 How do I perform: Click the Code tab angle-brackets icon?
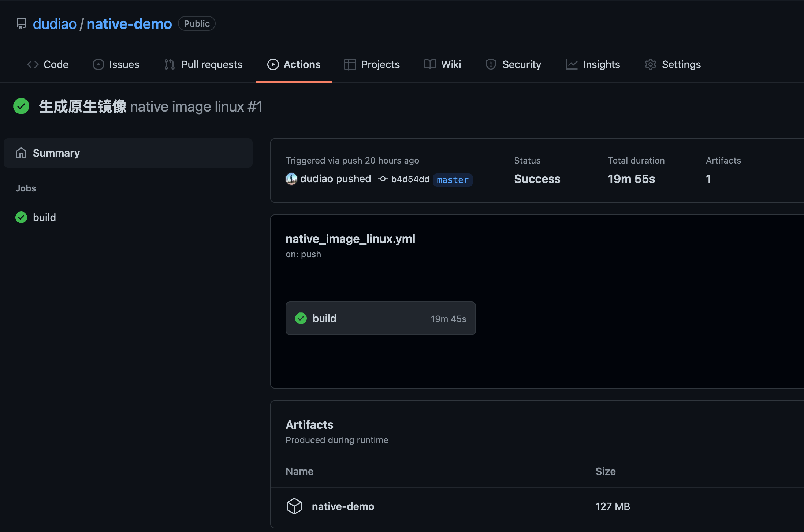coord(33,64)
